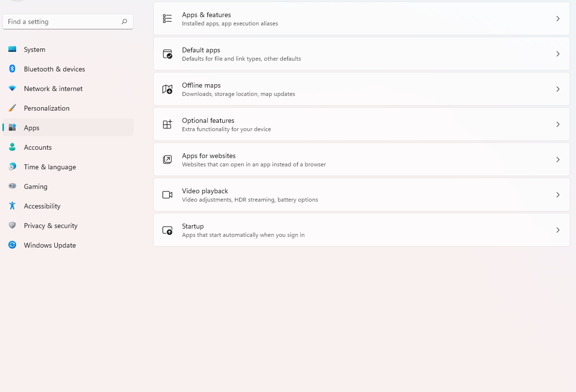576x392 pixels.
Task: Go to System settings category
Action: coord(68,49)
